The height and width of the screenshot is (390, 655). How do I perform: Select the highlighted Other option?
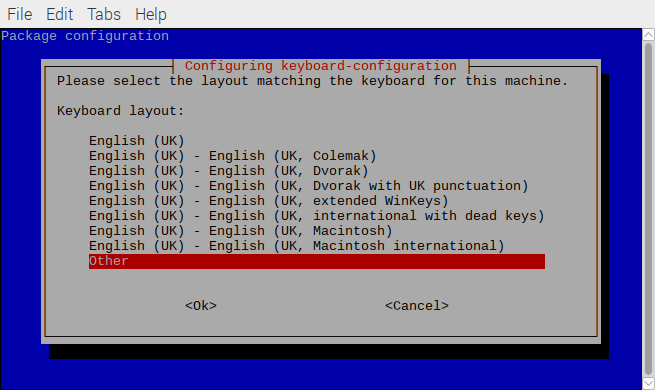(x=317, y=261)
